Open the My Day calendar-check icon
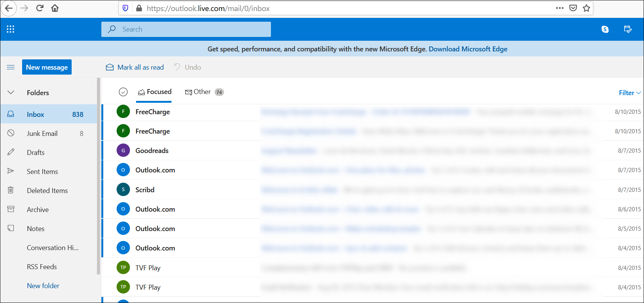644x303 pixels. [x=628, y=29]
